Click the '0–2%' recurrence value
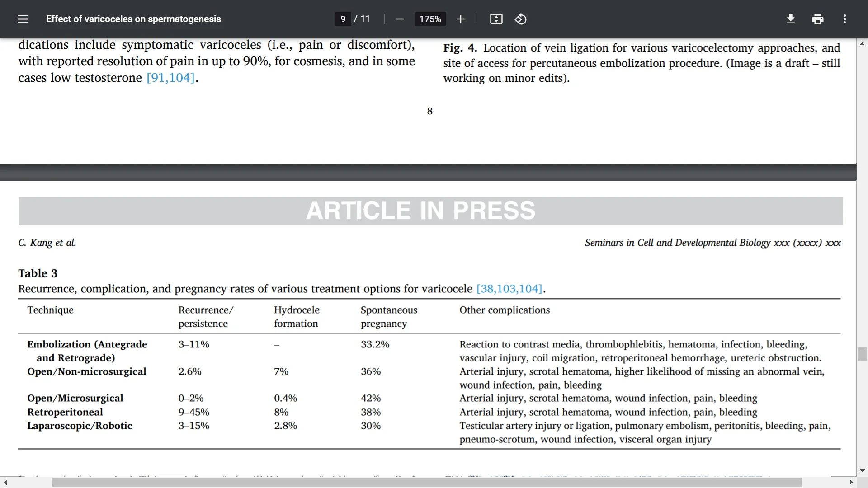Viewport: 868px width, 488px height. [x=191, y=398]
